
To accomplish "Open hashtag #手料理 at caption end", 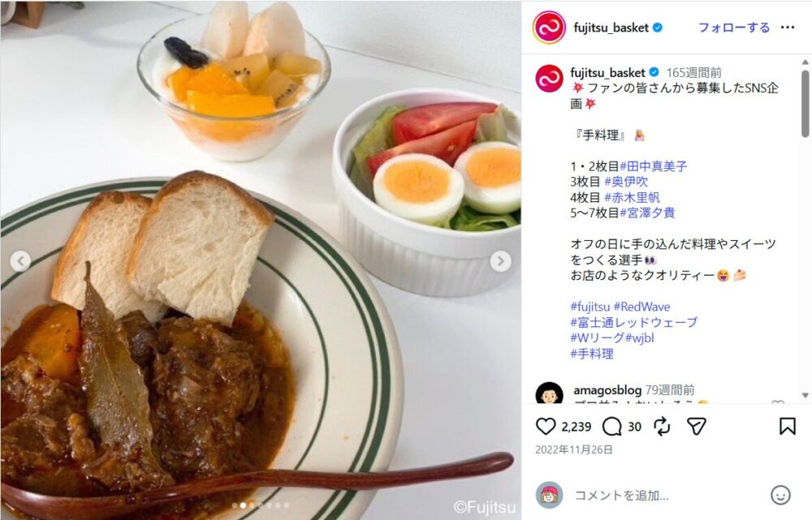I will point(592,354).
